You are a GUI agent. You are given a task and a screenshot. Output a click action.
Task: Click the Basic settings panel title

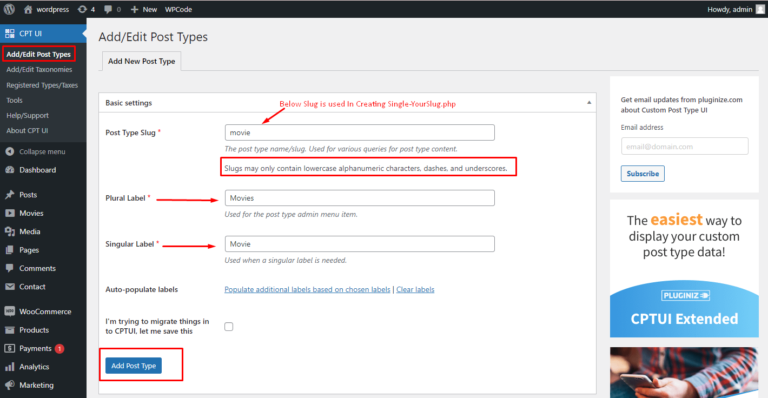128,103
